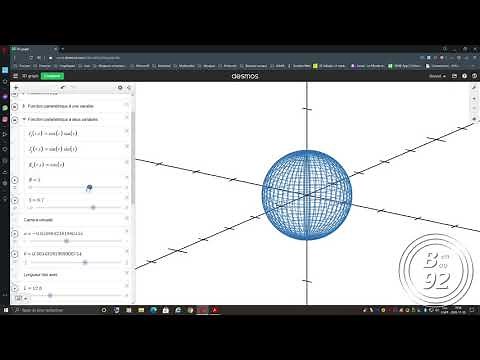The height and width of the screenshot is (360, 480).
Task: Select the 'Fonction paramétrique à deux variables' title
Action: pos(63,119)
